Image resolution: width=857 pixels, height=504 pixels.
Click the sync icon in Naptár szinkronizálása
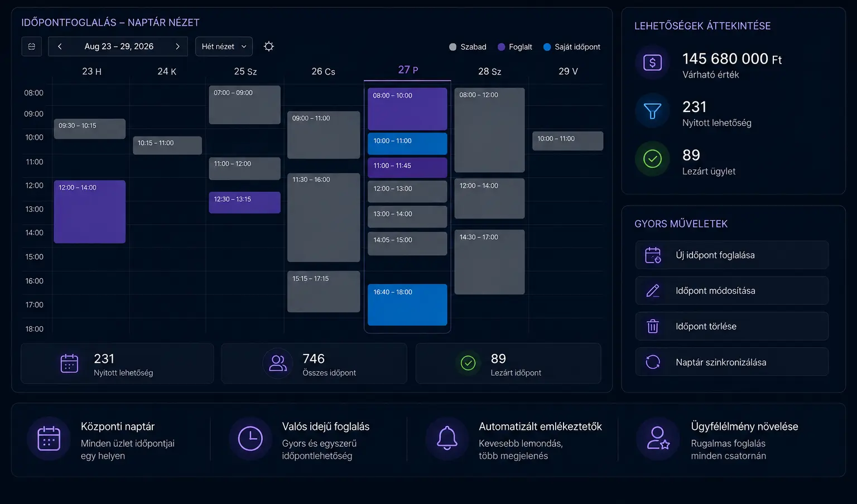653,362
